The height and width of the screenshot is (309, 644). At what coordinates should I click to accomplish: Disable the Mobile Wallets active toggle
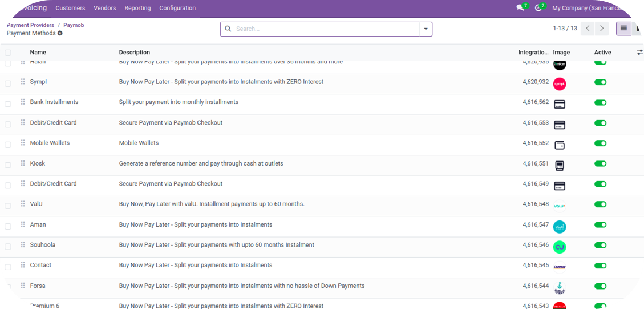(x=600, y=143)
